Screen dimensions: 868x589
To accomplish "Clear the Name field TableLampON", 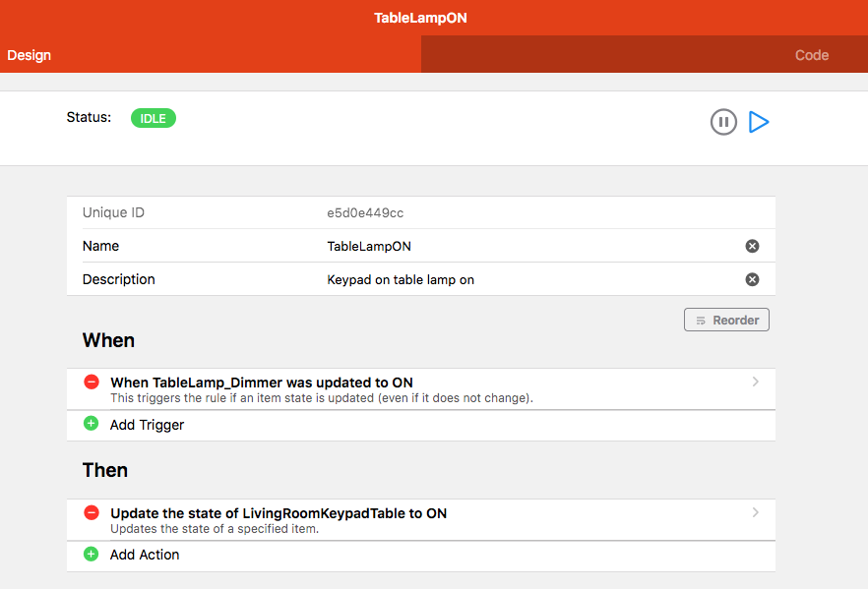I will coord(752,246).
